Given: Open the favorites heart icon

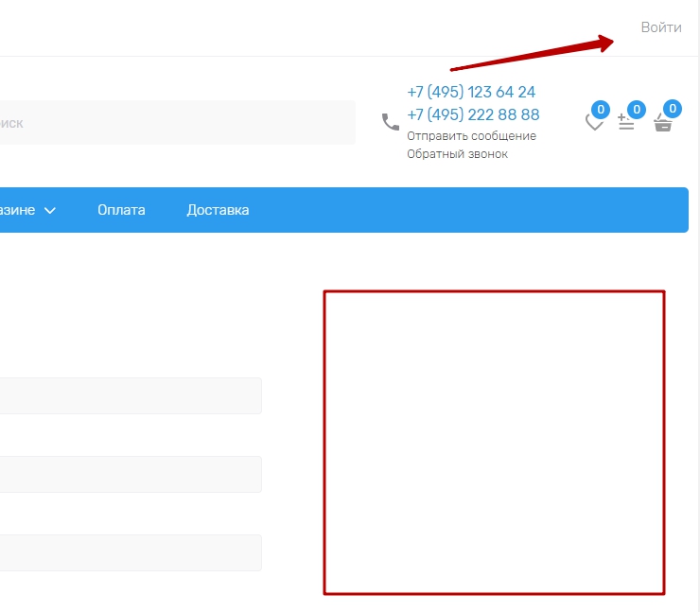Looking at the screenshot, I should [594, 122].
